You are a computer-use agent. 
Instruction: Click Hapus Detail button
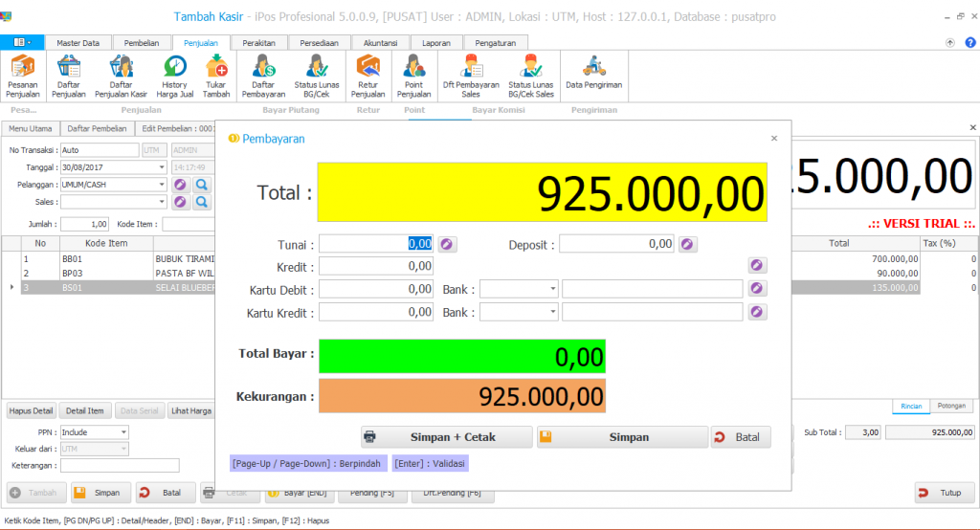[31, 410]
